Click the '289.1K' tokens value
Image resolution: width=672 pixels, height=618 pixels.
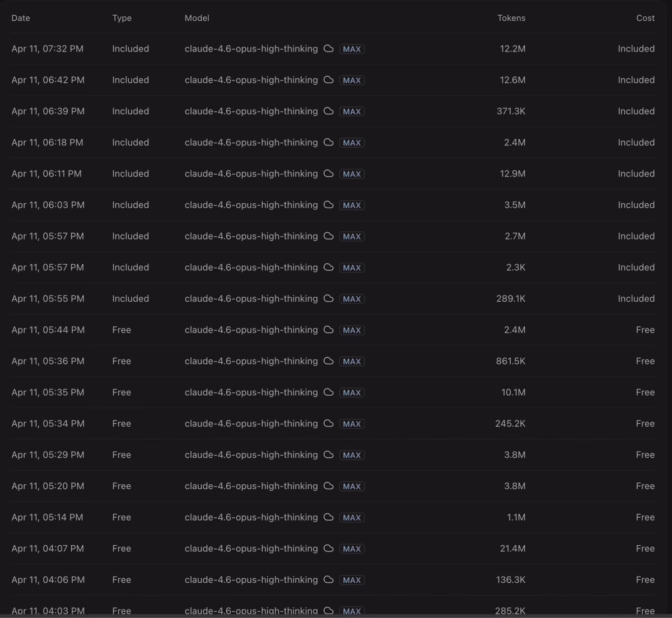tap(511, 299)
